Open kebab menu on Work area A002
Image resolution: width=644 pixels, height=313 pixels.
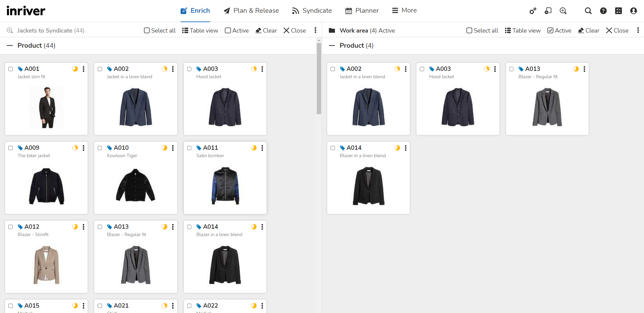click(406, 69)
